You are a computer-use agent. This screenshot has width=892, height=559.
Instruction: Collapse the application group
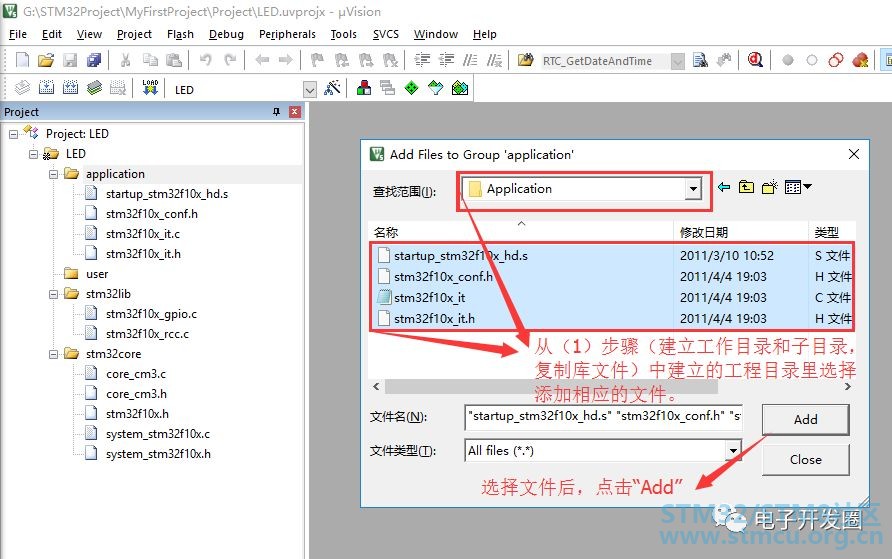[53, 175]
